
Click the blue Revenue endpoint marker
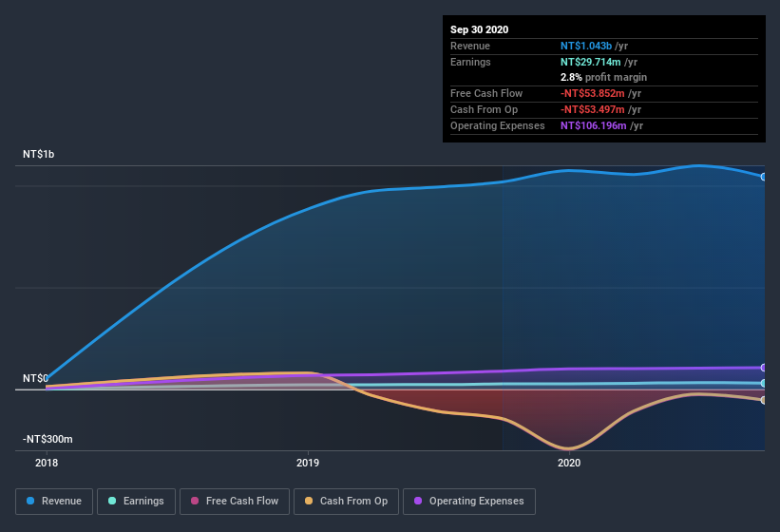coord(763,177)
